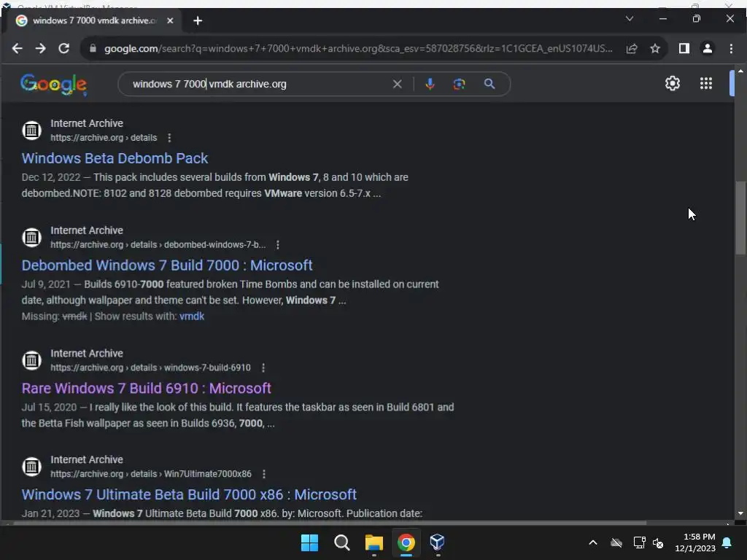Open Chrome profile menu
Screen dimensions: 747x560
708,49
